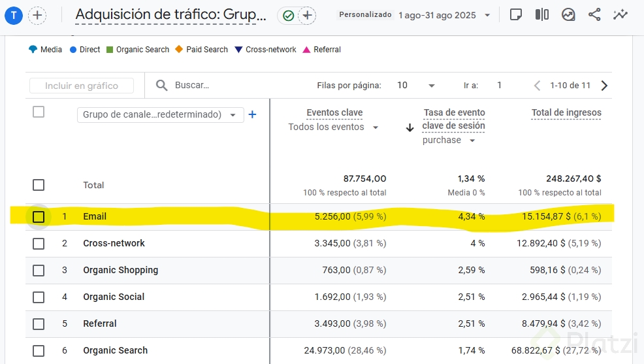Sort by Total de ingresos column

pos(566,112)
